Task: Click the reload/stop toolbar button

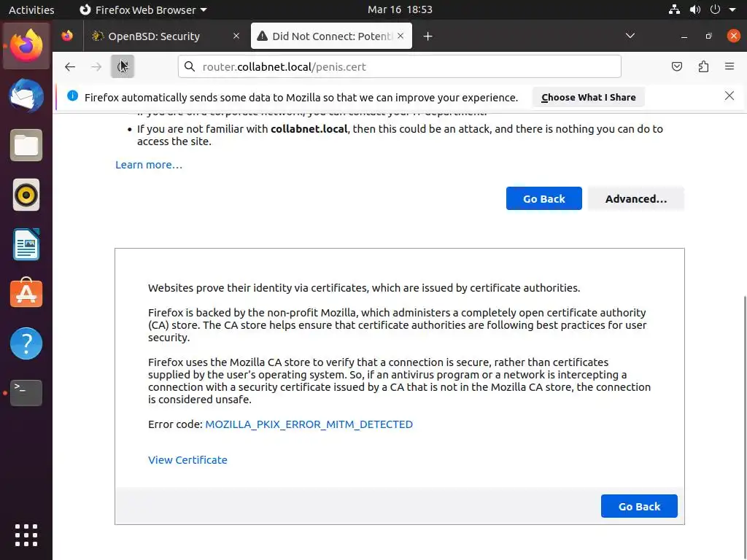Action: pos(123,66)
